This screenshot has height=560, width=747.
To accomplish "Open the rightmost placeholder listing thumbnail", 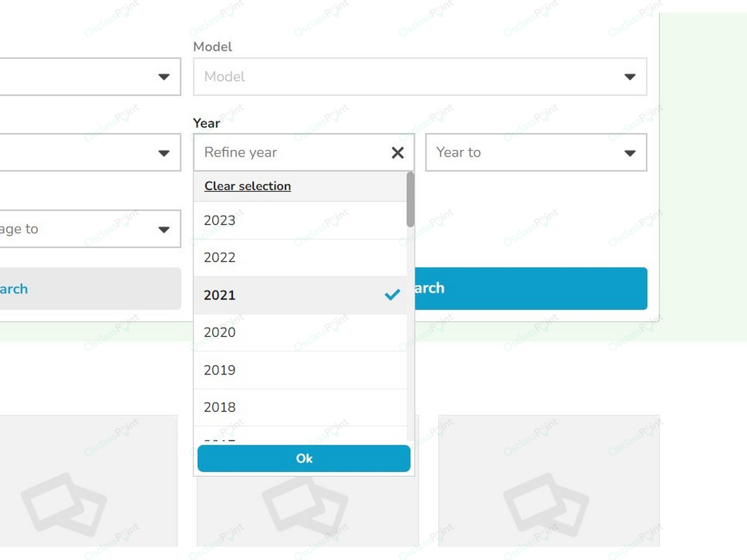I will 548,481.
